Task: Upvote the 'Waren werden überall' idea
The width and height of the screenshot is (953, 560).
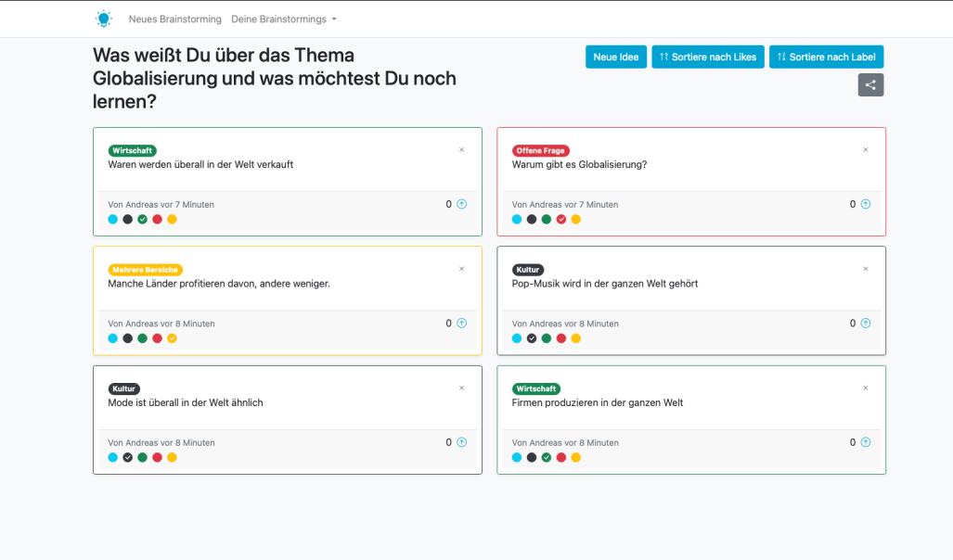Action: click(x=461, y=204)
